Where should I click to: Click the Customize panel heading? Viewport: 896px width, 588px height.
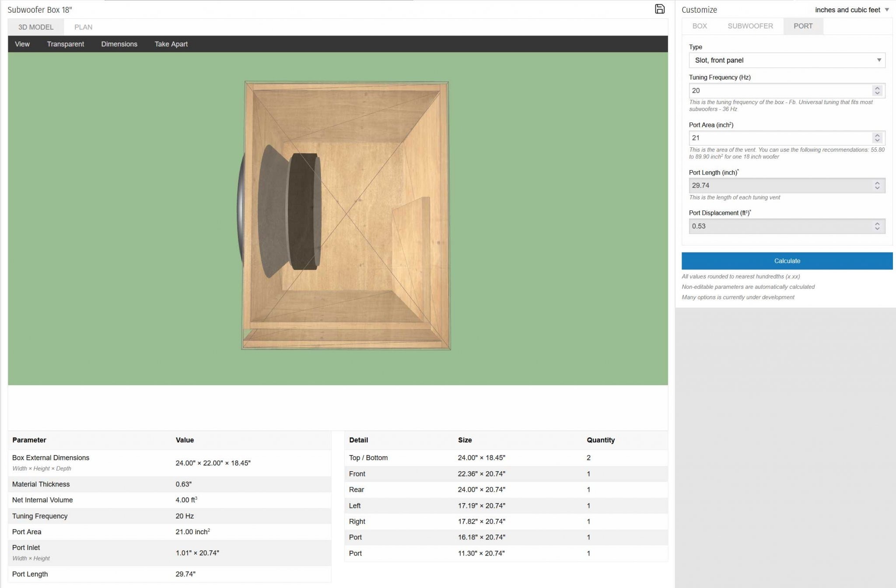click(x=699, y=10)
